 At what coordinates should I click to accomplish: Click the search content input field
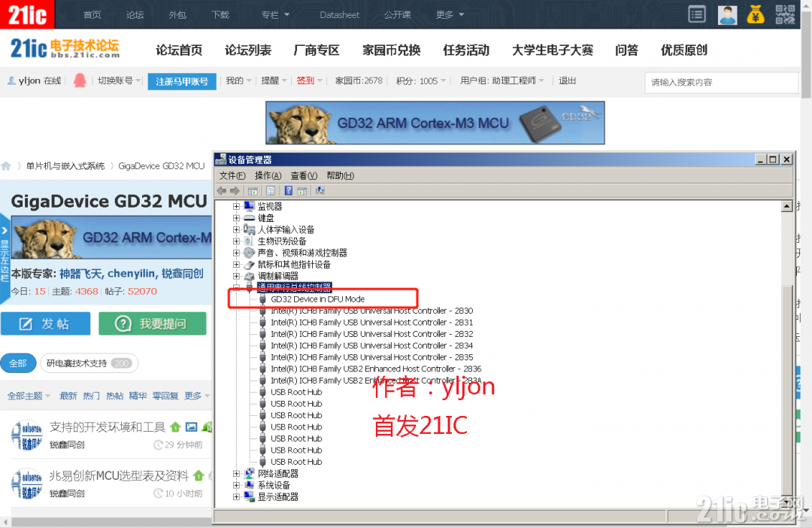click(721, 83)
